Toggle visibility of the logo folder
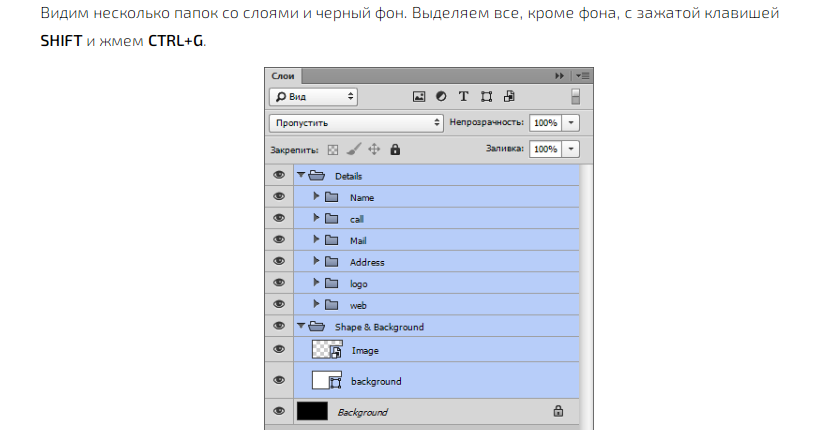 coord(279,283)
